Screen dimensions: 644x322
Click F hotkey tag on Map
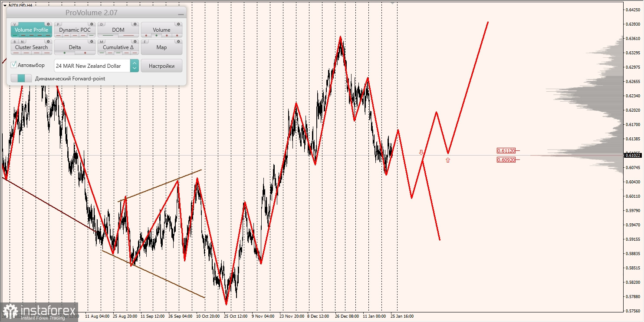[x=145, y=42]
